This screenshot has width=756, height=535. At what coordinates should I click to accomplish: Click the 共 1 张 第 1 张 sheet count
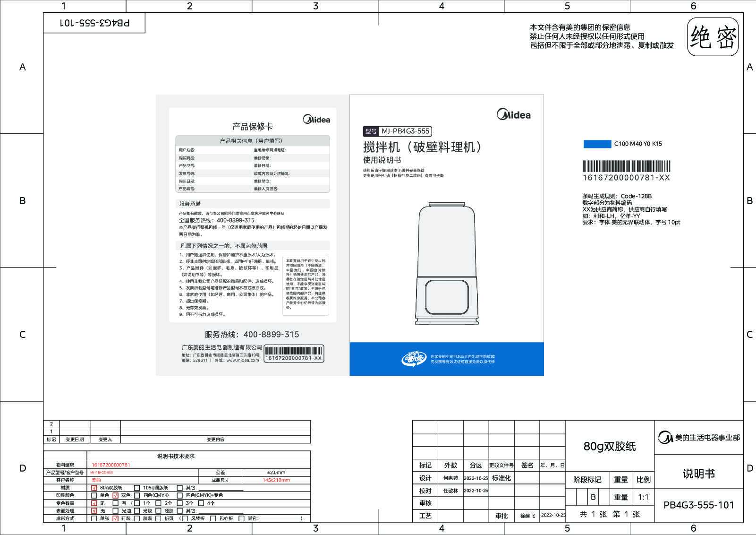[610, 514]
